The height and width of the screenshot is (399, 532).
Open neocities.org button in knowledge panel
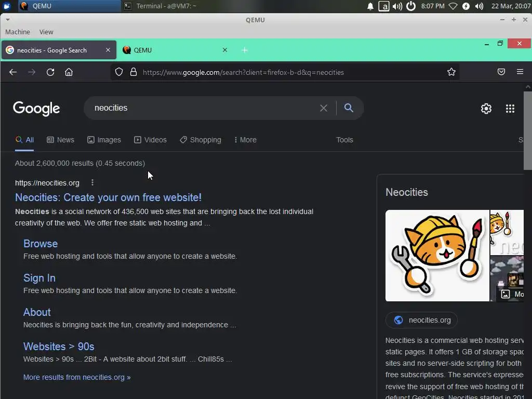pyautogui.click(x=421, y=320)
